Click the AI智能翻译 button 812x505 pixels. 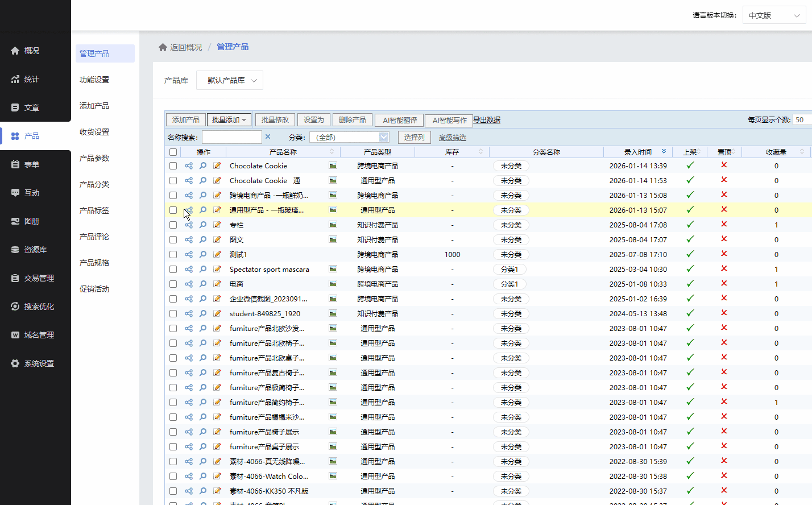tap(400, 120)
